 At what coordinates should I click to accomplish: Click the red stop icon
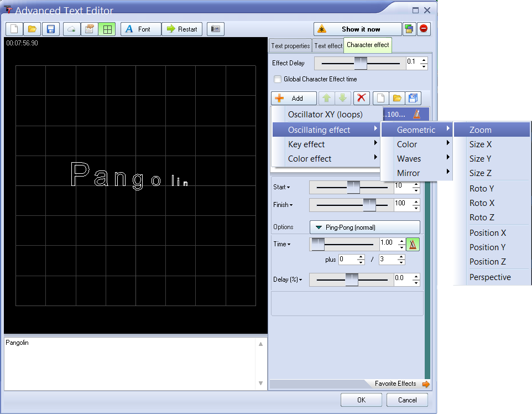pos(424,29)
